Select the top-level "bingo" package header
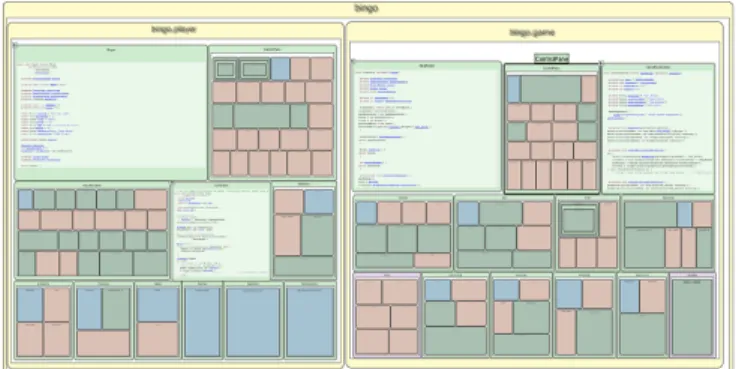 click(366, 8)
